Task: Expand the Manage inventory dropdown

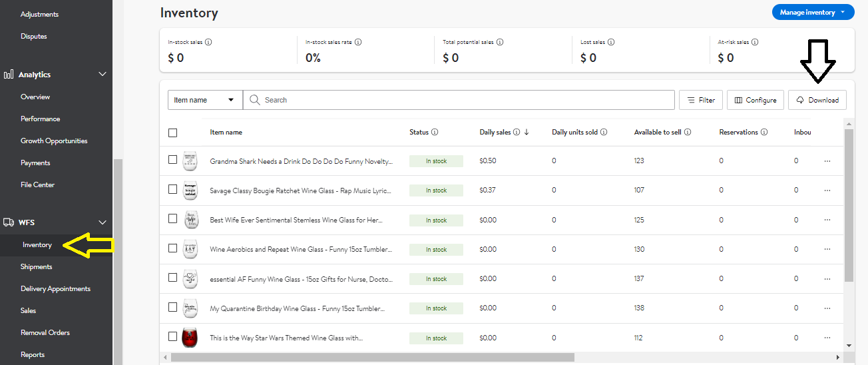Action: (813, 12)
